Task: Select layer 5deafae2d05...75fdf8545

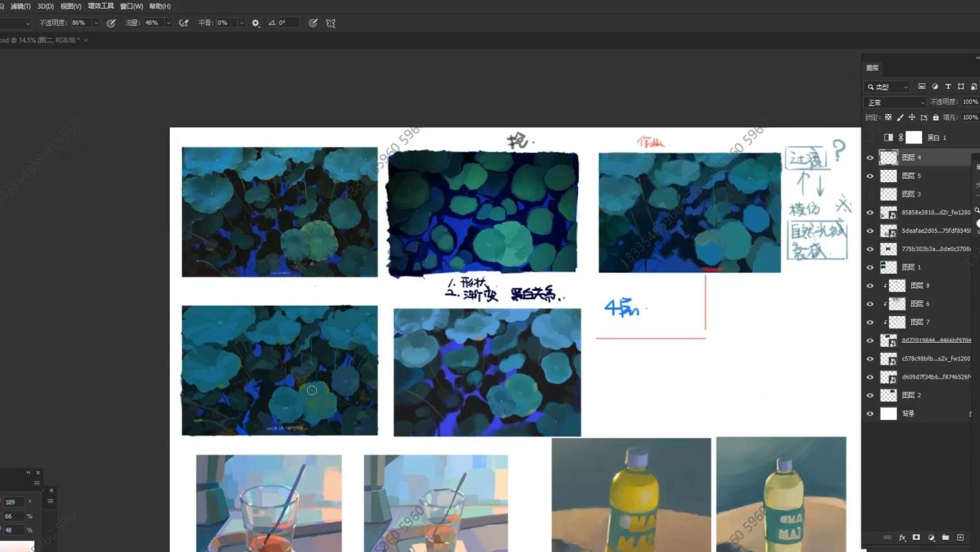Action: pos(936,231)
